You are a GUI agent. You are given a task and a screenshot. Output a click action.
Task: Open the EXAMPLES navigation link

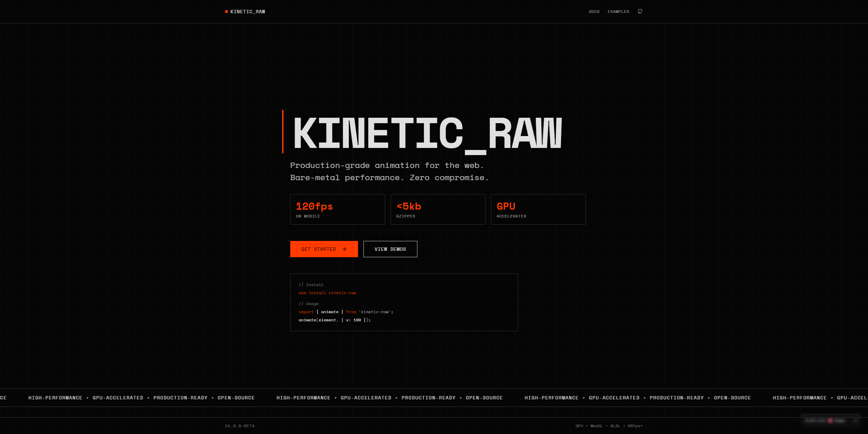(x=618, y=12)
